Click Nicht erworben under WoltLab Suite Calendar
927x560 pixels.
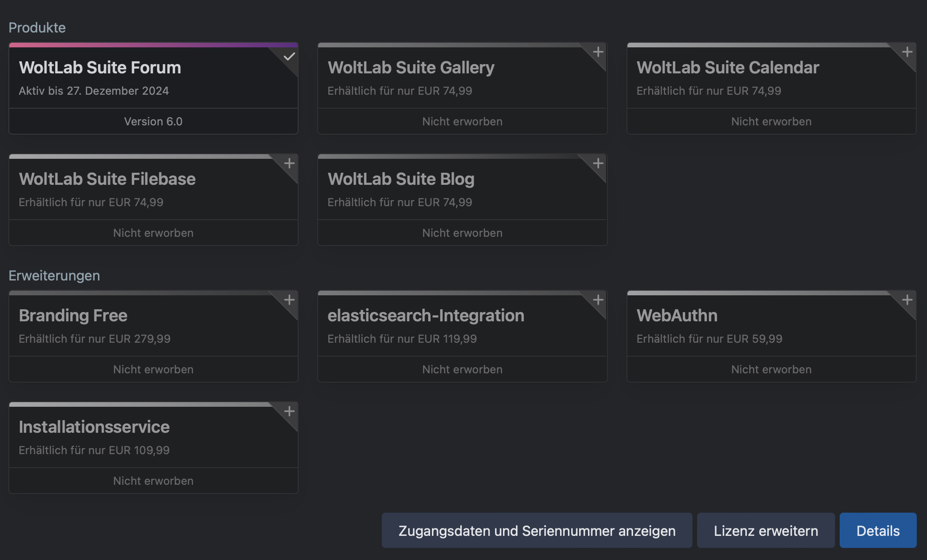click(x=771, y=122)
